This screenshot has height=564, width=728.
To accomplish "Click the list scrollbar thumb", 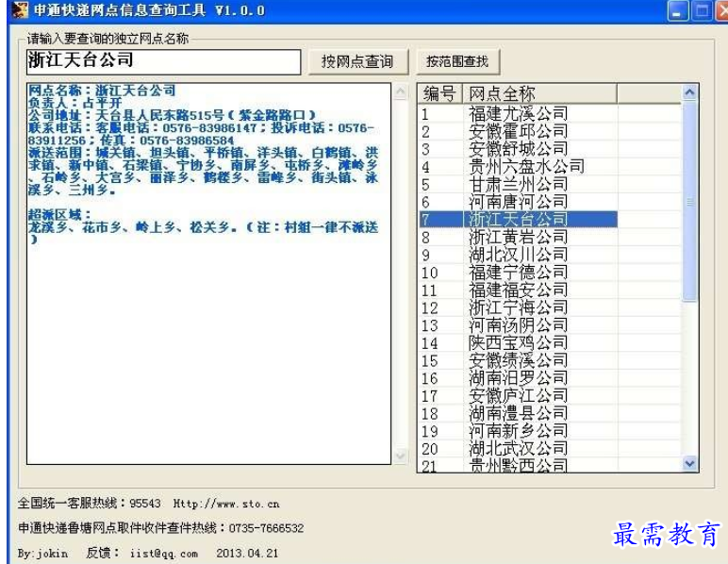I will point(690,202).
